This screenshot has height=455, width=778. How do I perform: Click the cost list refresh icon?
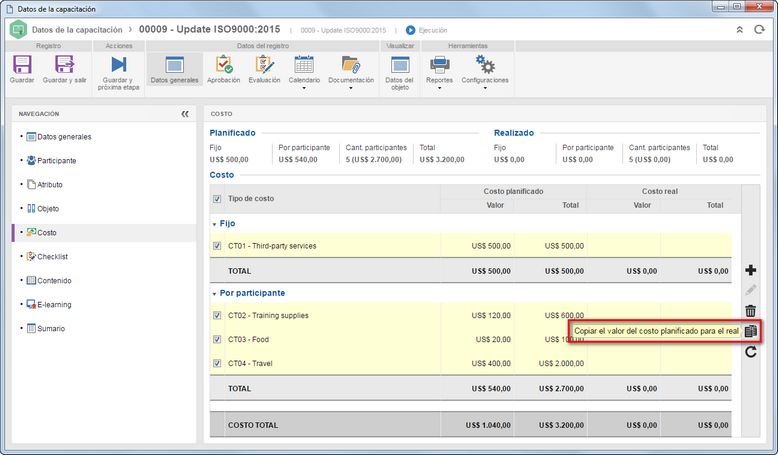751,352
